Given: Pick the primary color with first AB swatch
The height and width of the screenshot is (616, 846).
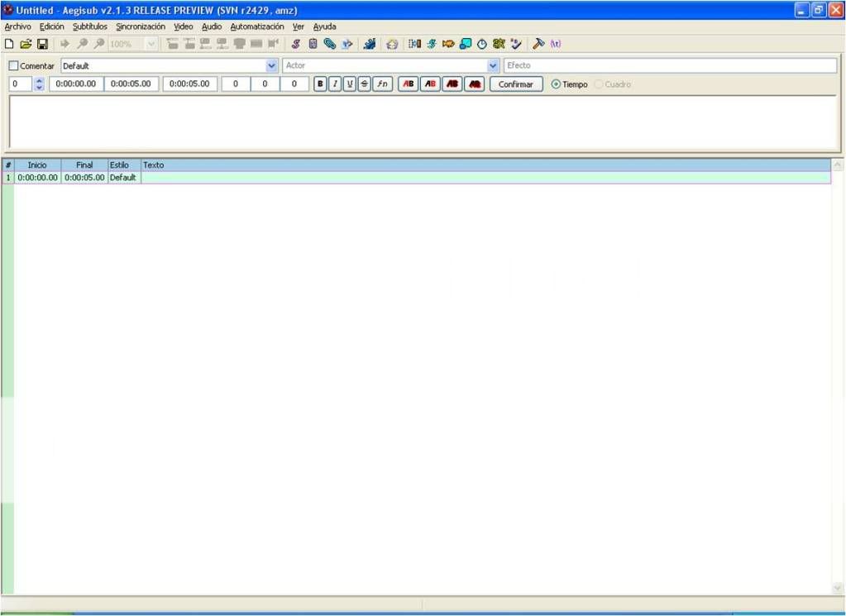Looking at the screenshot, I should [x=408, y=84].
